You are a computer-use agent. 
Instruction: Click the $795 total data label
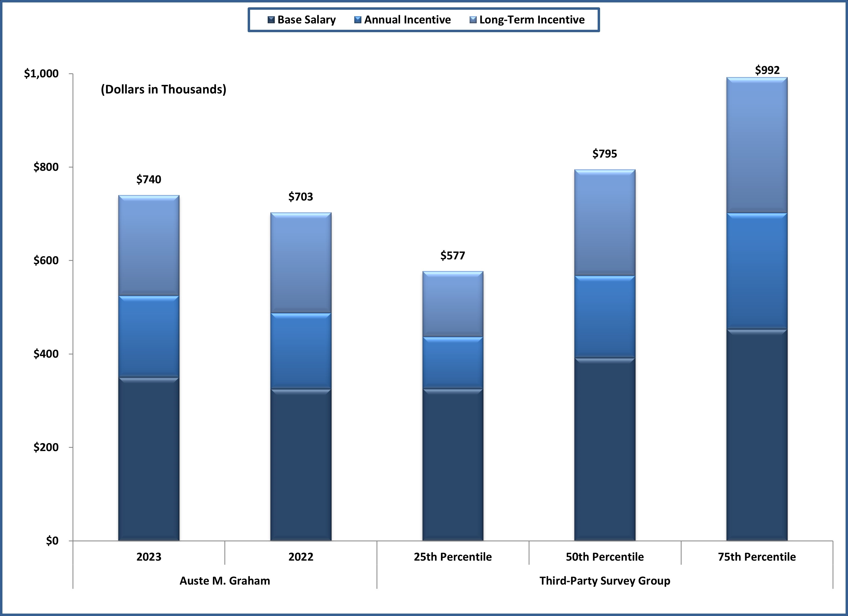click(x=605, y=154)
